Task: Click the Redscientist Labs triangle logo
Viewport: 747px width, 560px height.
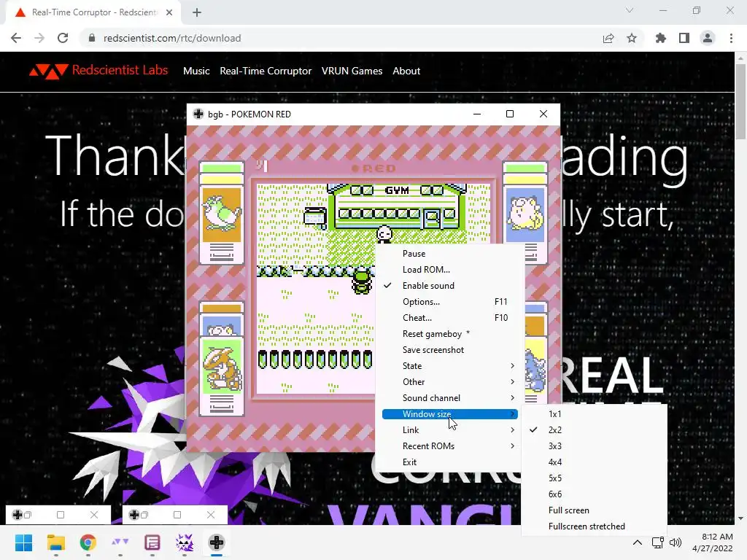Action: coord(49,71)
